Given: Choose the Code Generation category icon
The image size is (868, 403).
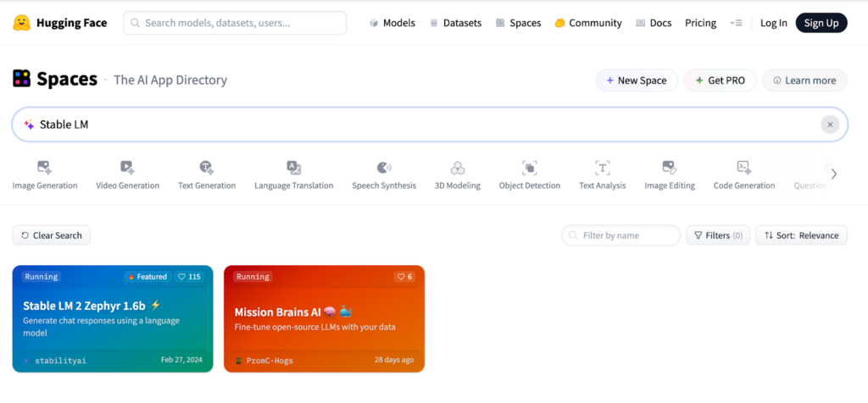Looking at the screenshot, I should click(x=744, y=168).
